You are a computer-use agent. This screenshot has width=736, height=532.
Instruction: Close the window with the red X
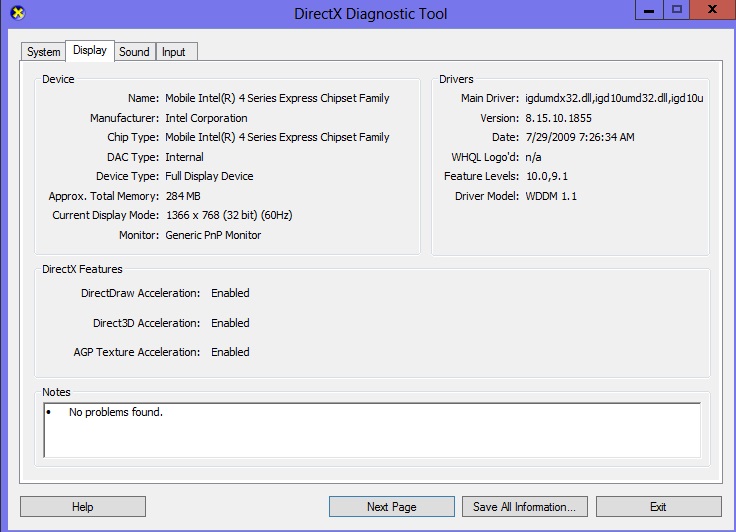[713, 9]
